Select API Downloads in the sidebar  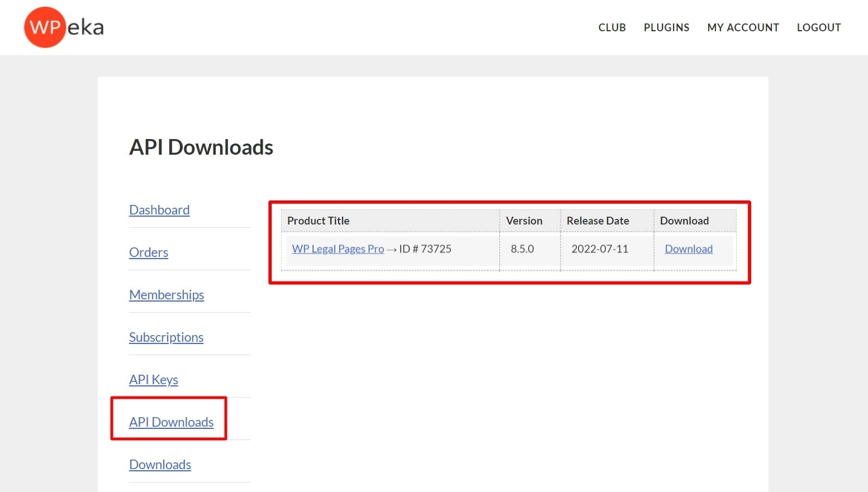click(x=171, y=422)
